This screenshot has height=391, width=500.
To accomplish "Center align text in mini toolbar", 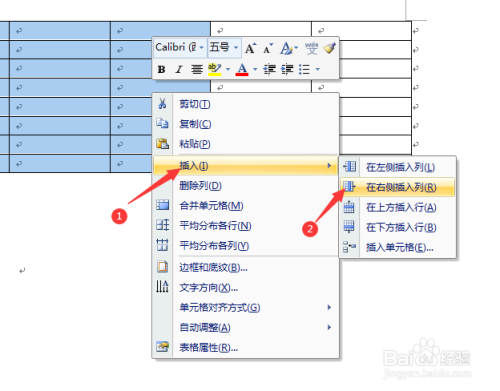I will click(197, 69).
